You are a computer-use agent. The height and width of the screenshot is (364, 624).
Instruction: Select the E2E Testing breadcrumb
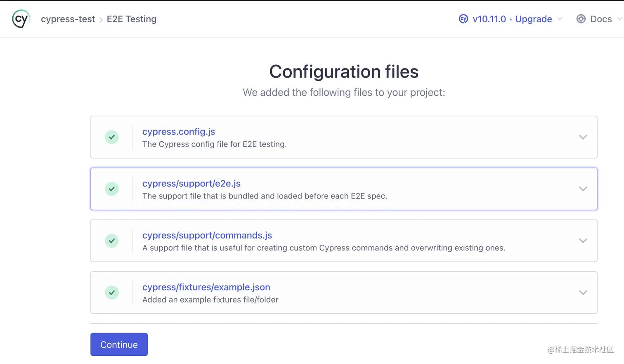[x=132, y=19]
